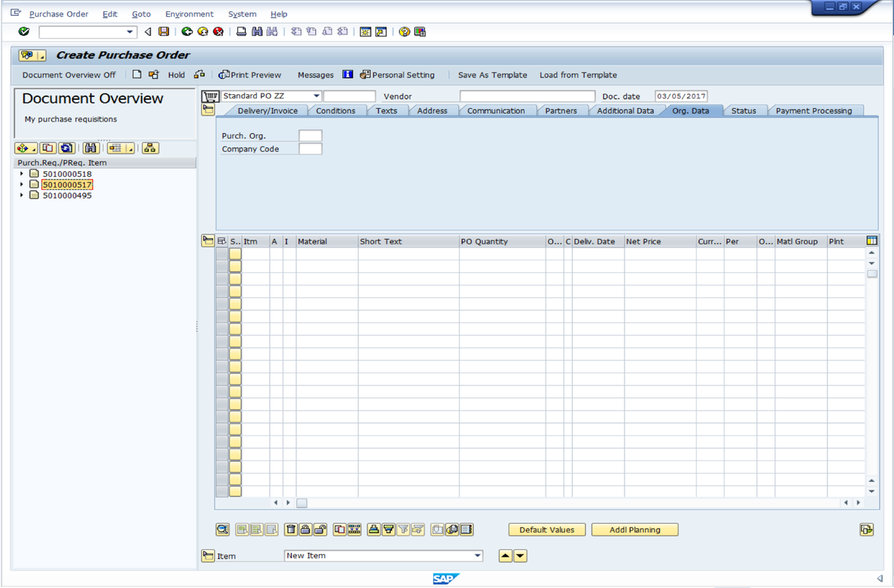This screenshot has width=894, height=588.
Task: Click the table configuration icon at grid corner
Action: pos(872,241)
